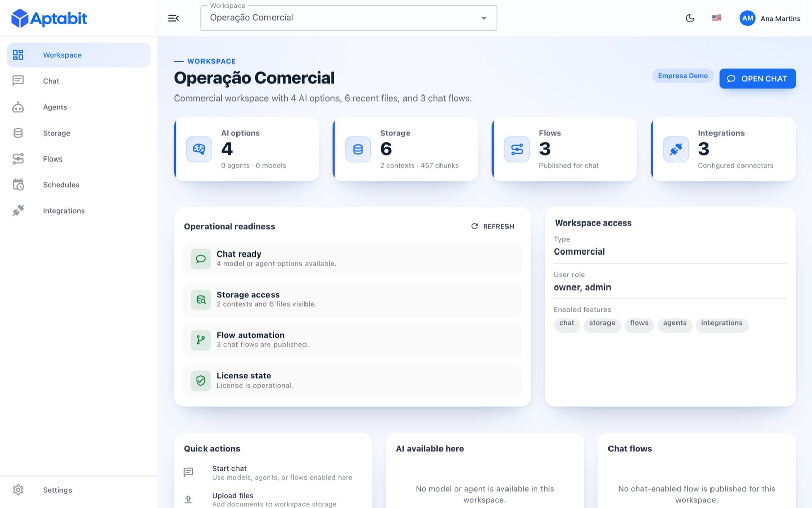The height and width of the screenshot is (508, 812).
Task: Click the AI options brain icon
Action: coord(199,149)
